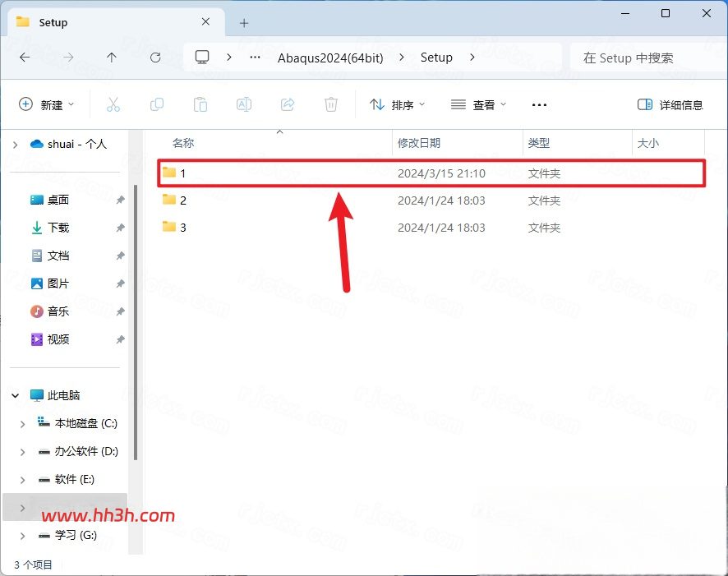Expand chevron after the monitor icon
The image size is (728, 576).
pyautogui.click(x=229, y=58)
